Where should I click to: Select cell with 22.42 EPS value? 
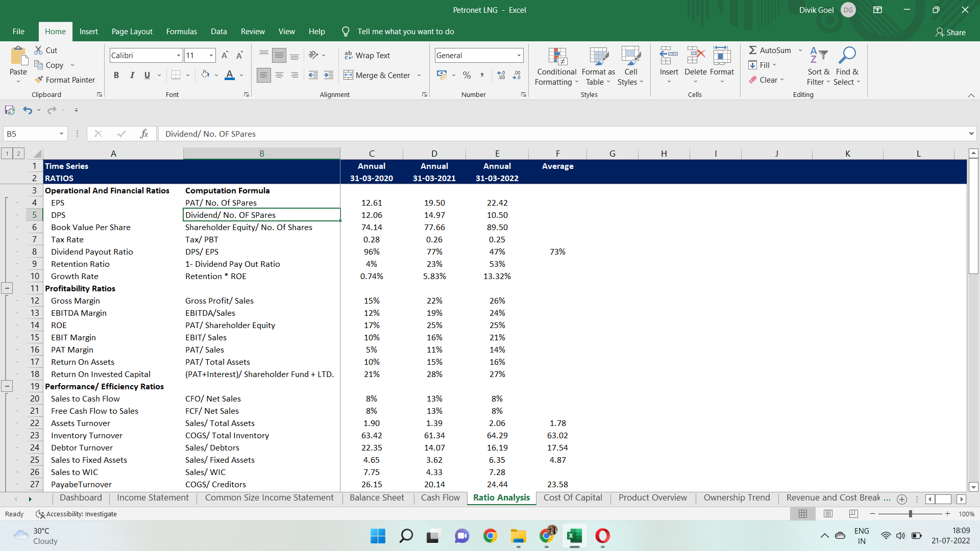click(x=497, y=203)
